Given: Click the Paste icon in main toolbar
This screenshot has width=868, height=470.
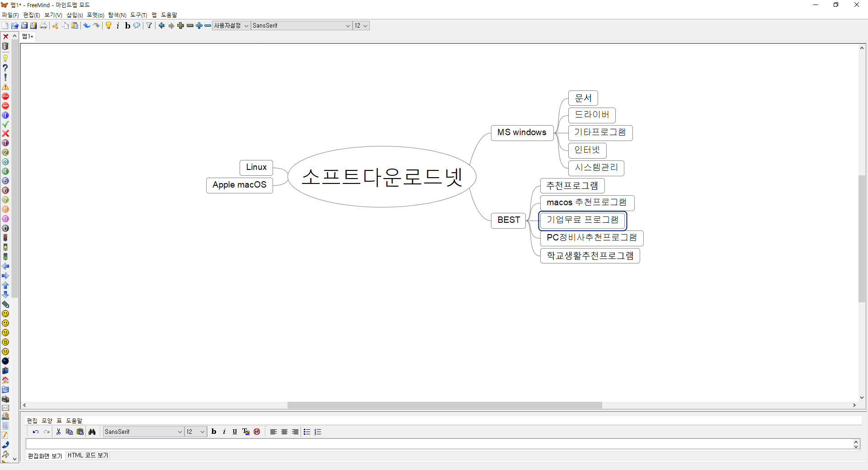Looking at the screenshot, I should click(75, 26).
